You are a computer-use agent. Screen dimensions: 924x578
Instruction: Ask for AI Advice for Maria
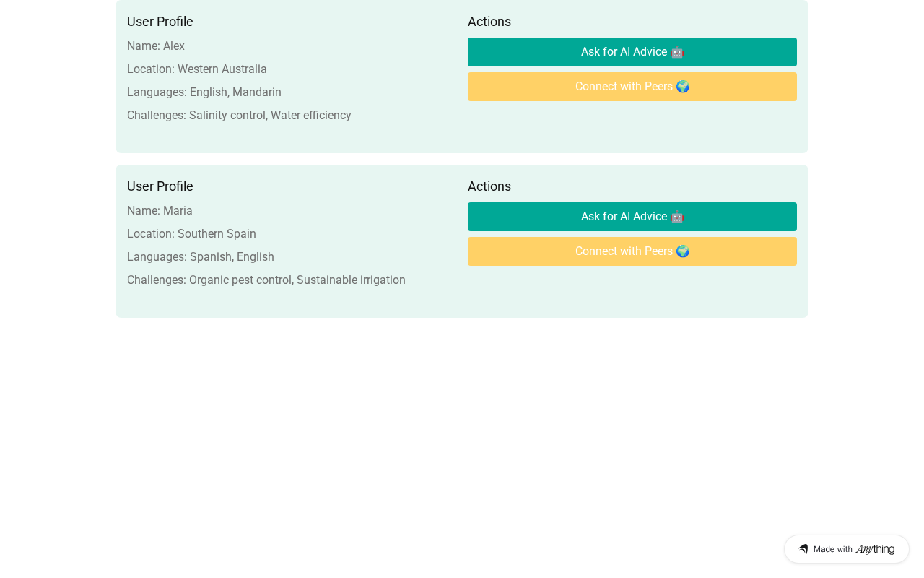[x=624, y=217]
